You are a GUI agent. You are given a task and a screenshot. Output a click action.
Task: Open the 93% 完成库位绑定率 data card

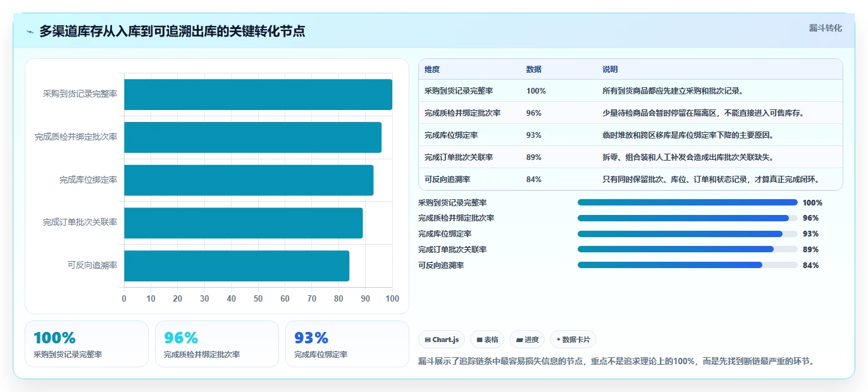click(347, 344)
